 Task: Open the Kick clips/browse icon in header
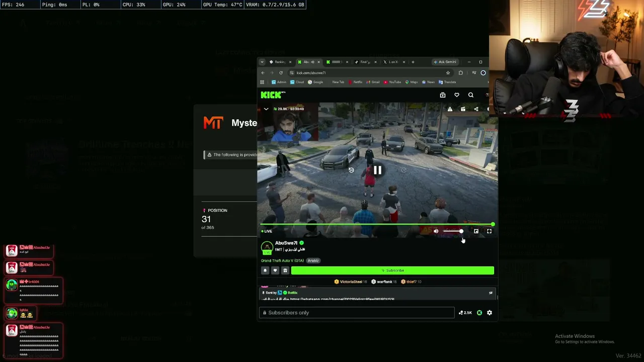coord(443,95)
